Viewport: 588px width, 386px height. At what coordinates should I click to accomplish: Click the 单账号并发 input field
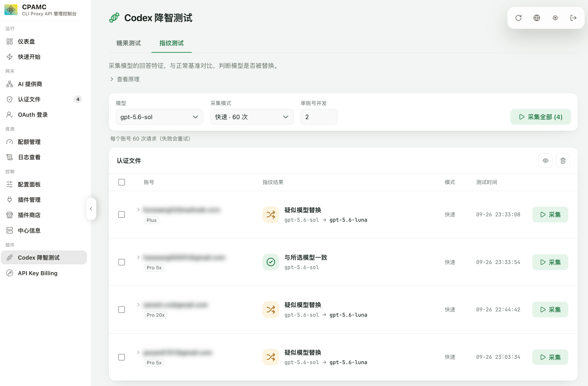coord(319,117)
